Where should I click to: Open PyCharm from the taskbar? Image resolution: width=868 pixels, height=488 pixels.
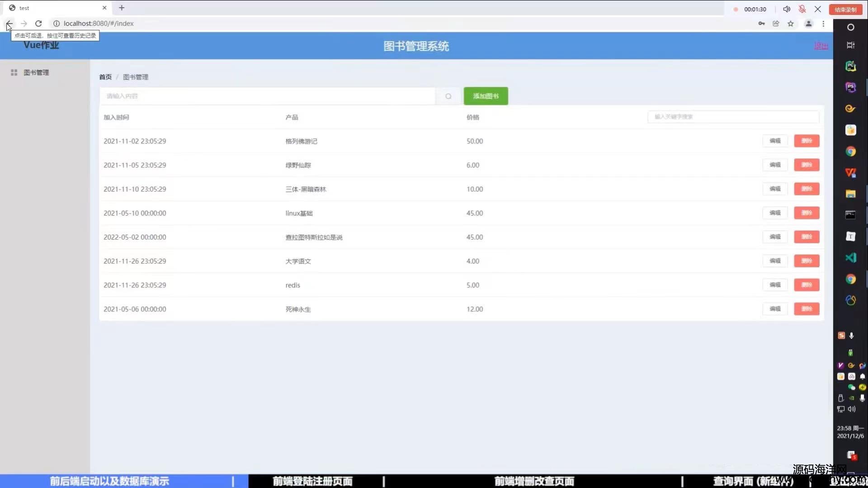(850, 66)
